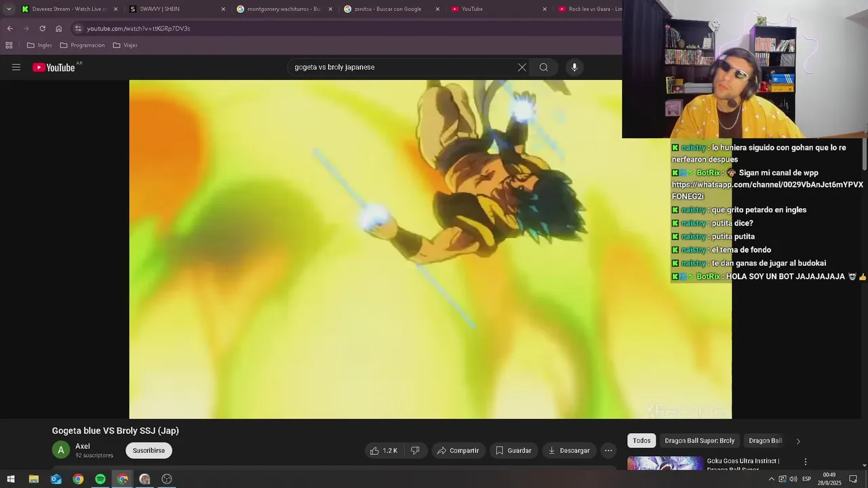868x488 pixels.
Task: Click the browser address bar URL
Action: [138, 28]
